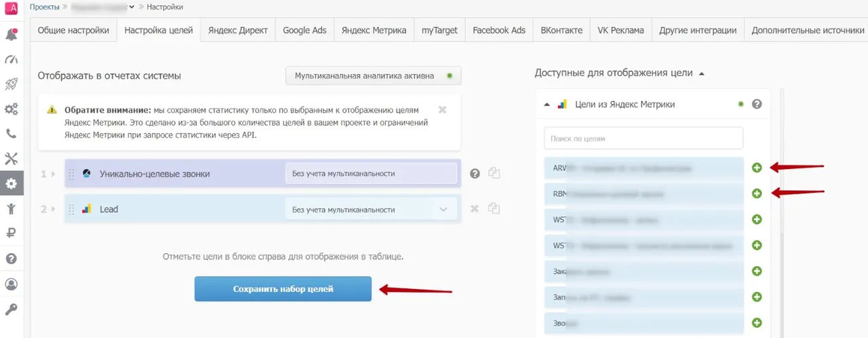Grab drag handle of Уникально-целевые звонки row
The height and width of the screenshot is (338, 868).
click(72, 174)
